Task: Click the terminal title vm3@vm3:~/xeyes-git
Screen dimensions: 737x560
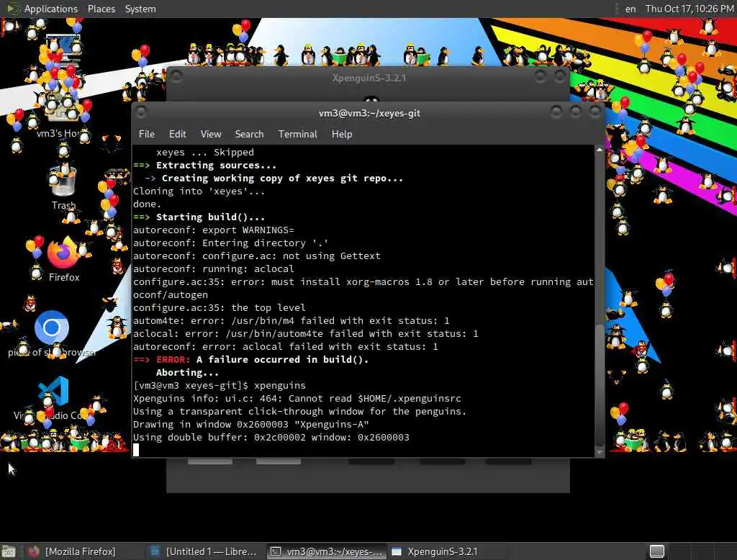Action: 369,113
